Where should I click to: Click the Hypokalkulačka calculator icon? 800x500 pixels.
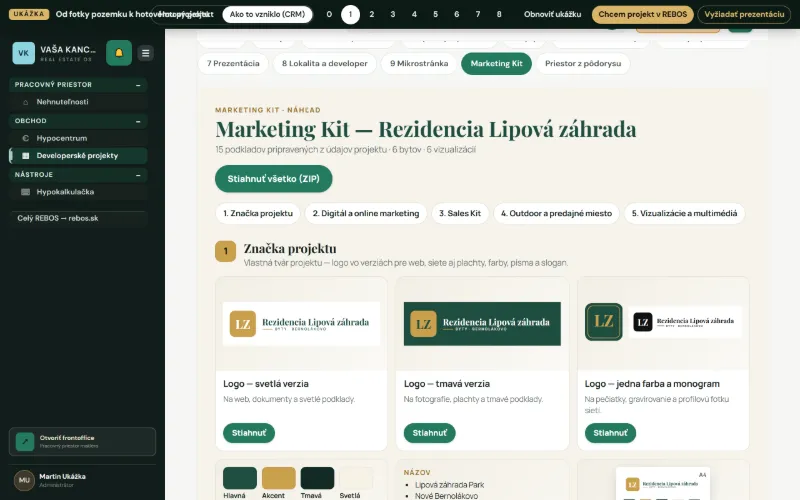tap(26, 192)
